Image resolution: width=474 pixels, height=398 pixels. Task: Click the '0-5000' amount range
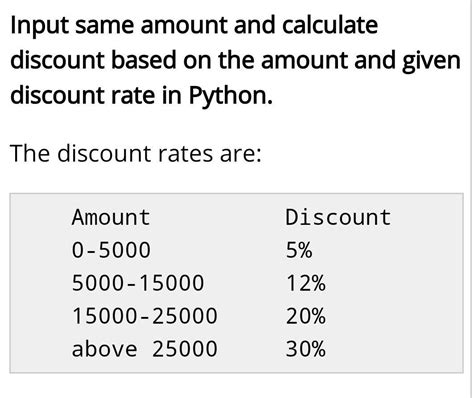point(111,250)
